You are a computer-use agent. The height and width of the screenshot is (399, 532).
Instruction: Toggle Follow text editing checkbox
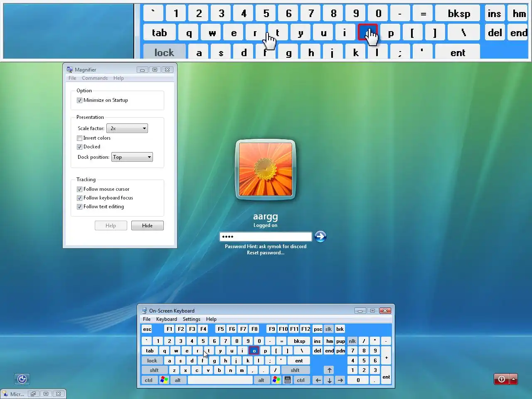[x=79, y=207]
